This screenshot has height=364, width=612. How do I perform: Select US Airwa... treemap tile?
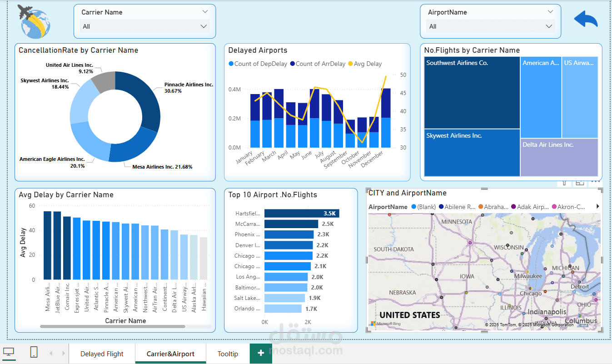pyautogui.click(x=580, y=97)
